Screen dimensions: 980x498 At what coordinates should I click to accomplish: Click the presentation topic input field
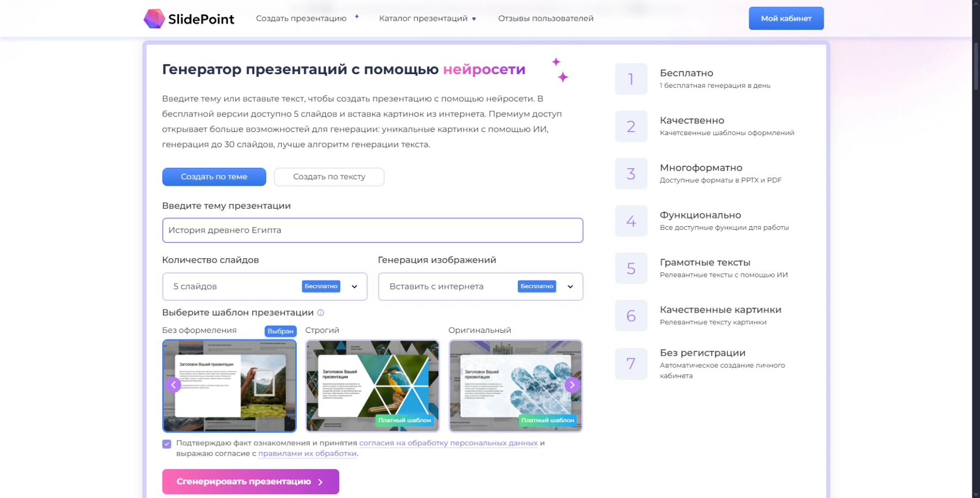click(372, 230)
